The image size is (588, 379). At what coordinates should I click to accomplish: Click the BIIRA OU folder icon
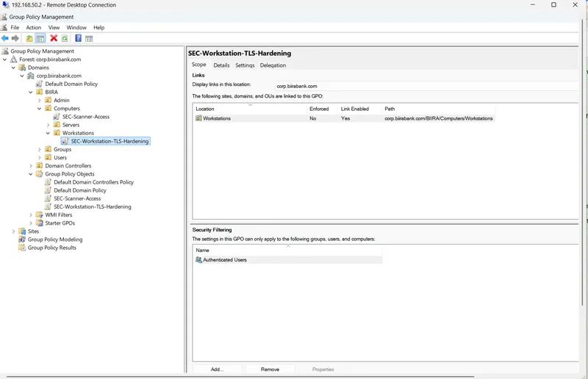(40, 93)
